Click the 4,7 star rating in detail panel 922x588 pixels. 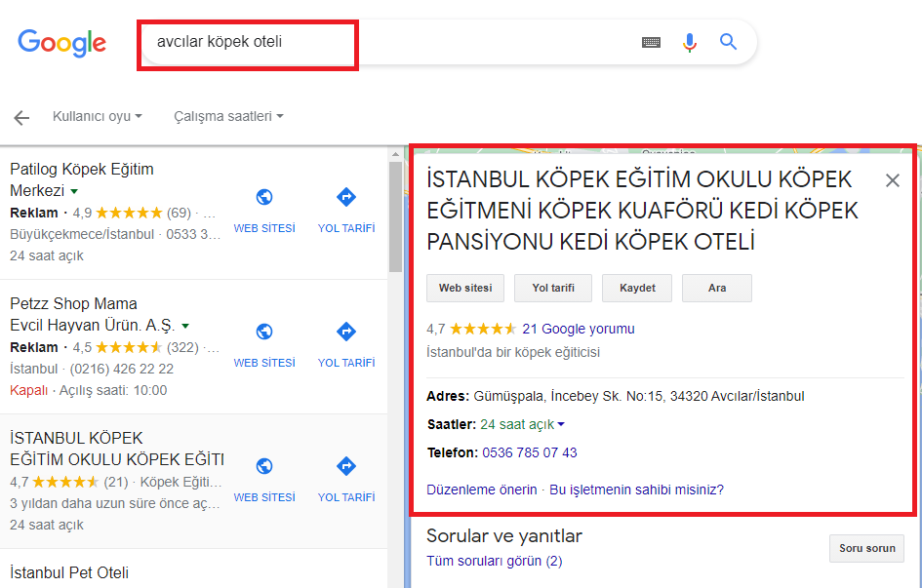click(471, 329)
